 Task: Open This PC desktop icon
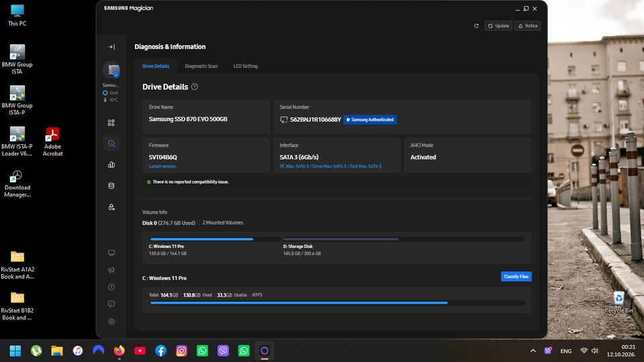click(17, 15)
